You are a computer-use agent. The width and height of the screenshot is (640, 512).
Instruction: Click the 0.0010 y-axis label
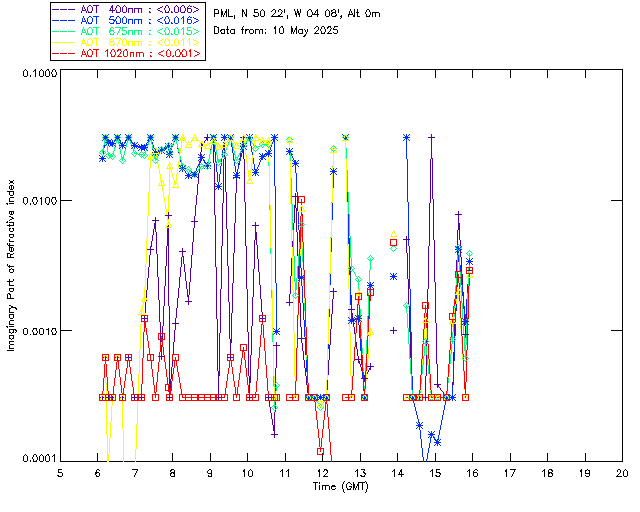point(39,330)
